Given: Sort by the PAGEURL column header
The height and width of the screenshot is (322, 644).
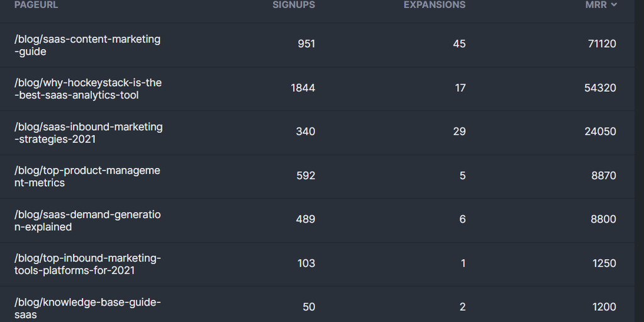Looking at the screenshot, I should 36,5.
